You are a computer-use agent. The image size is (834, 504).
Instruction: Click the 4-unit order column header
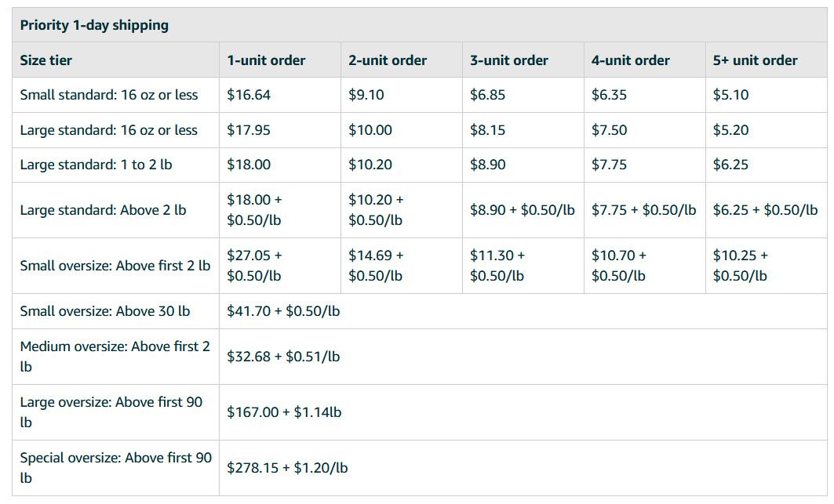pyautogui.click(x=630, y=60)
